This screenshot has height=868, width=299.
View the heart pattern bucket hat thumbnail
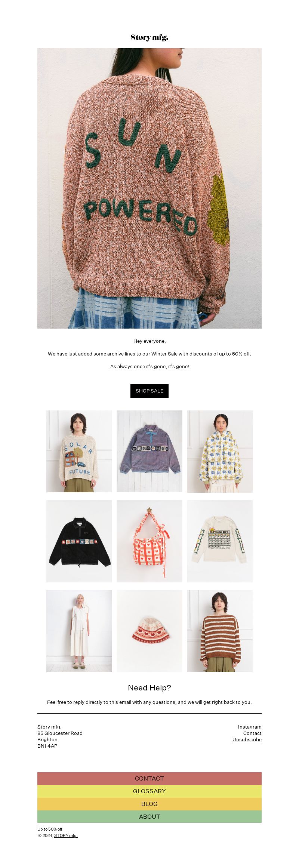click(149, 631)
